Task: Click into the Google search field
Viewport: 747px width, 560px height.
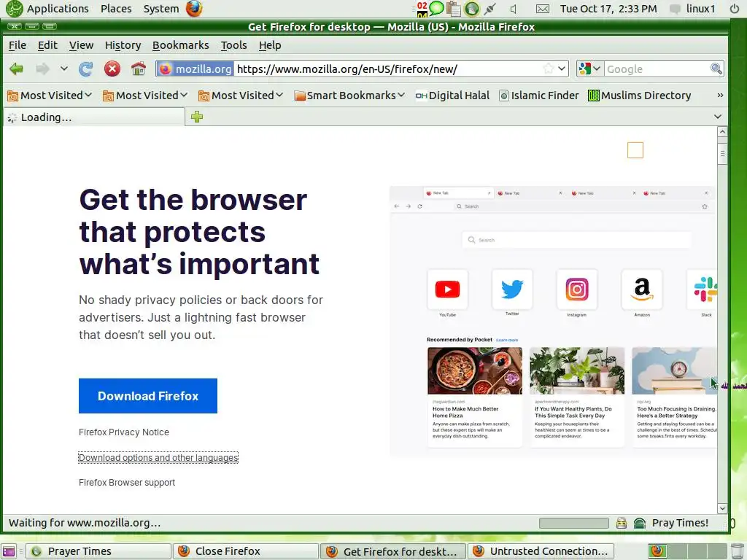Action: tap(657, 69)
